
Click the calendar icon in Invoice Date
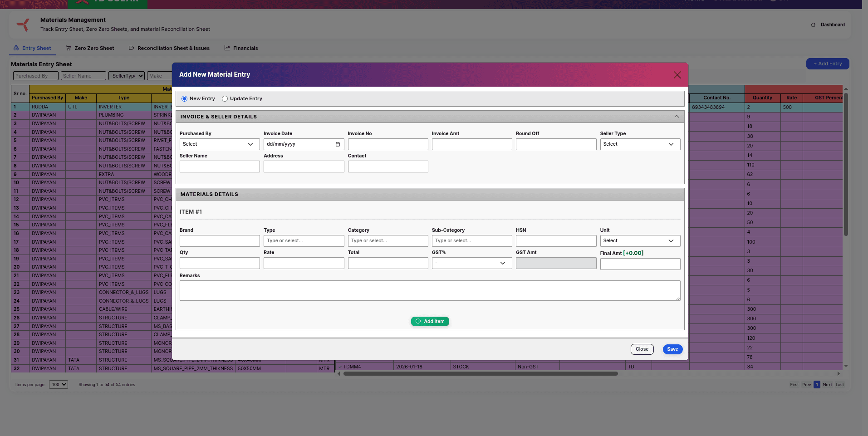[x=338, y=144]
